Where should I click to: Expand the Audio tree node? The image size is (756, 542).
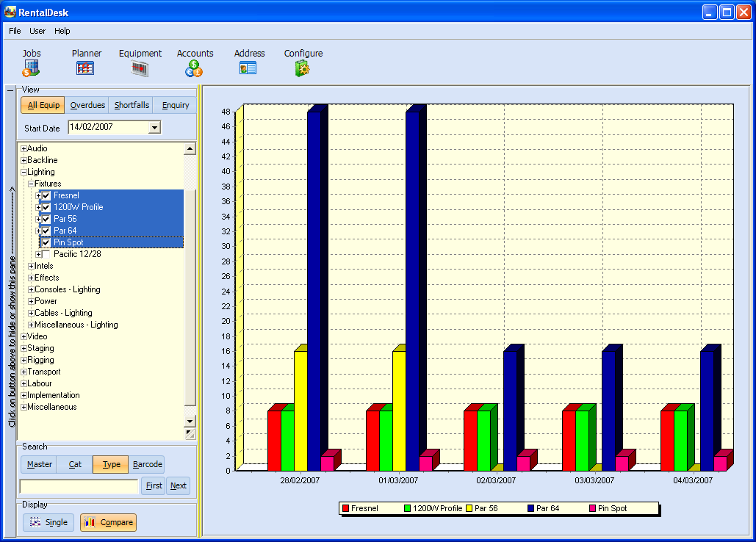point(24,149)
